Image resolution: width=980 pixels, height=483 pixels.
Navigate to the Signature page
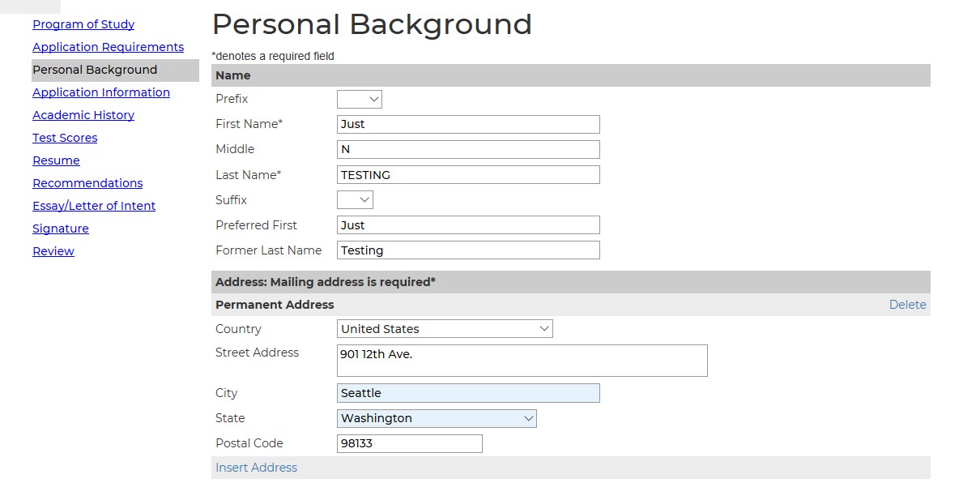pos(60,229)
